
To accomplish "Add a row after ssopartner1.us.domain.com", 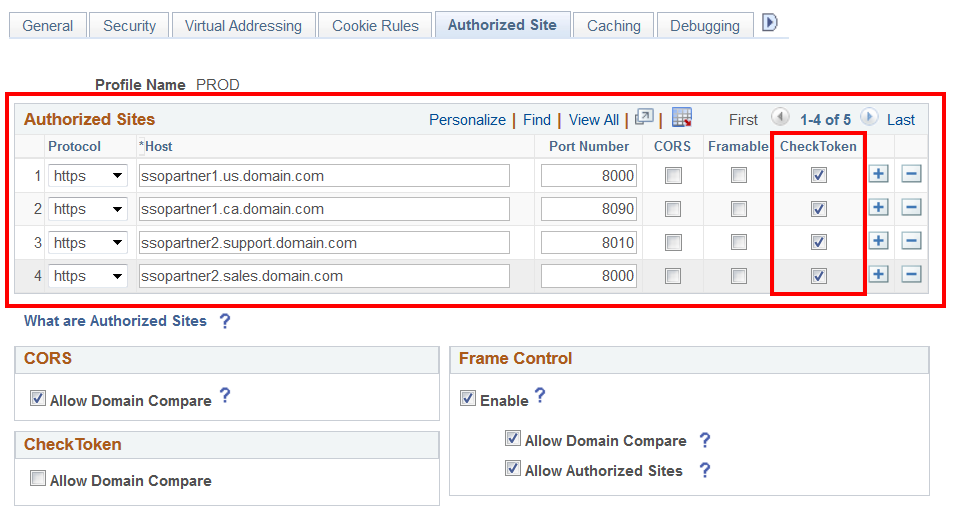I will tap(879, 174).
